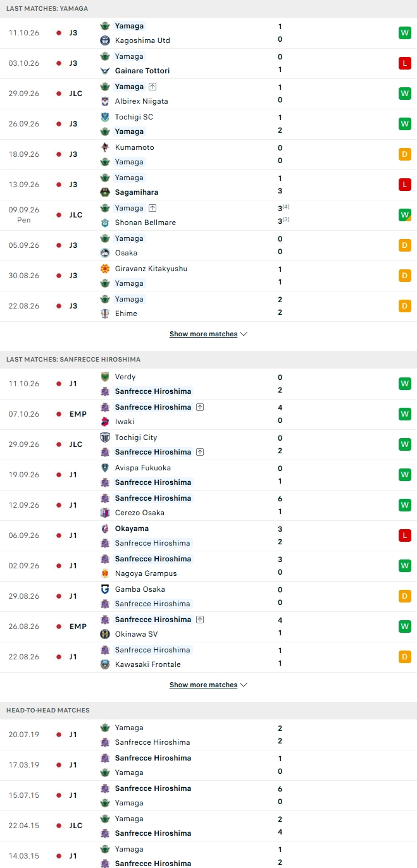Select the head-to-head match dated 17.03.19

(x=208, y=765)
